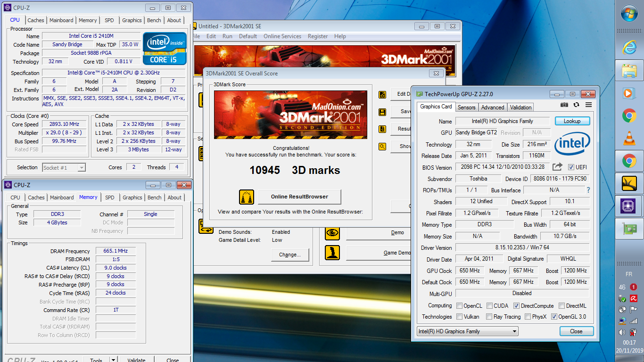The height and width of the screenshot is (362, 644).
Task: Take a GPU-Z screenshot with the camera icon
Action: (564, 105)
